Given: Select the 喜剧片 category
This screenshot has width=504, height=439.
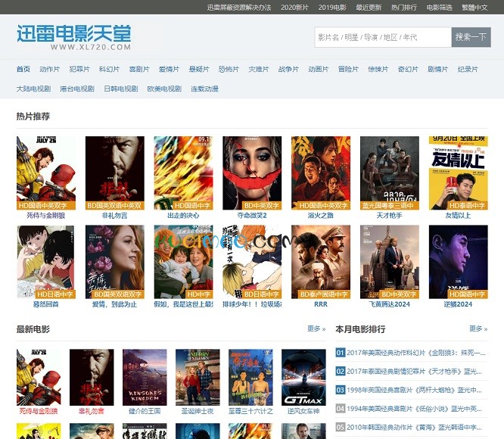Looking at the screenshot, I should click(139, 69).
